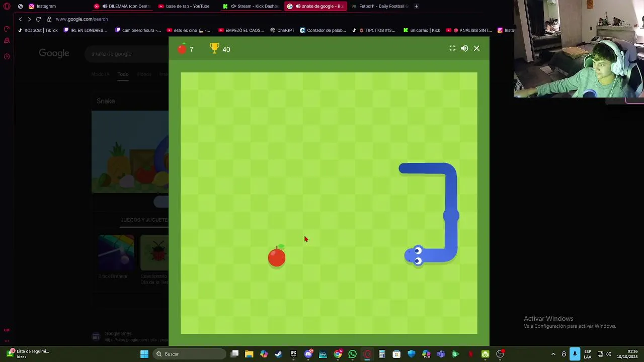
Task: Open the ESP LAA language switcher
Action: (588, 354)
